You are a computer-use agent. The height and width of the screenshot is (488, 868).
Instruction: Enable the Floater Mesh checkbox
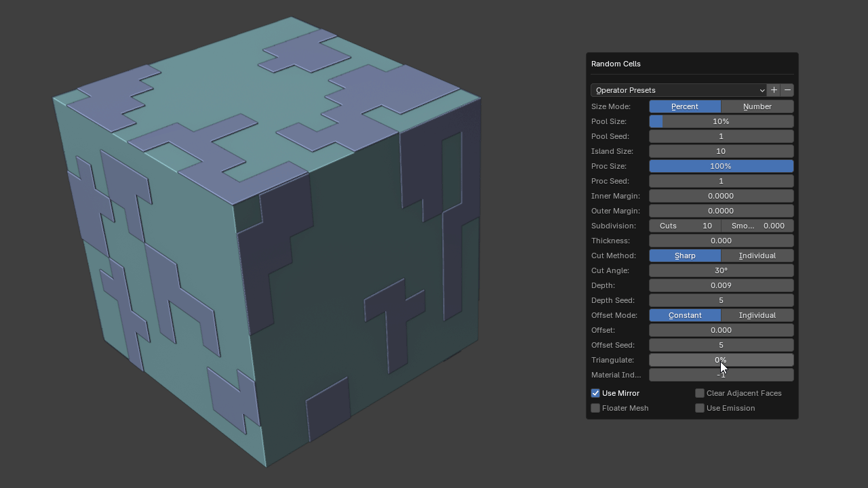595,408
